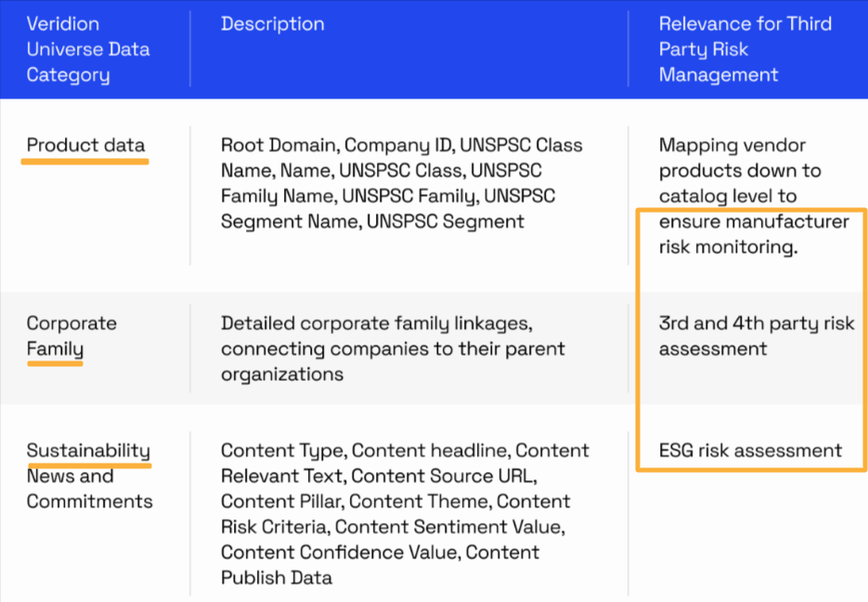Select the Publish Data text

tap(277, 578)
